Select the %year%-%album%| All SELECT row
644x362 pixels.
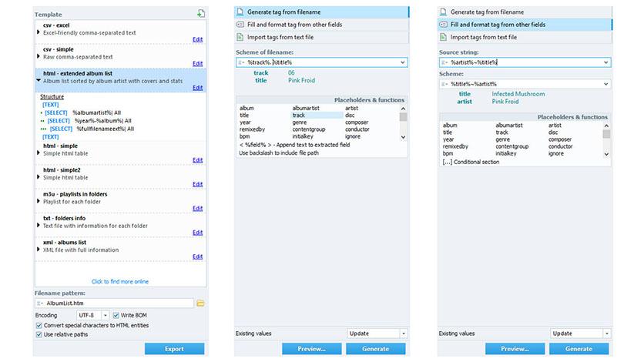pyautogui.click(x=86, y=121)
